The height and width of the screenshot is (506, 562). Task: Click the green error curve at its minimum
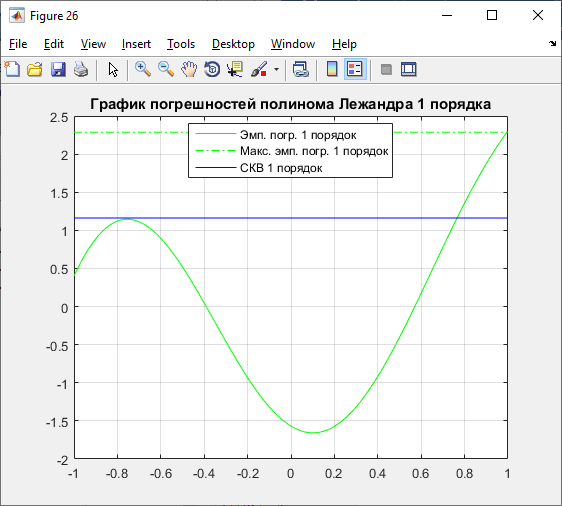[313, 433]
